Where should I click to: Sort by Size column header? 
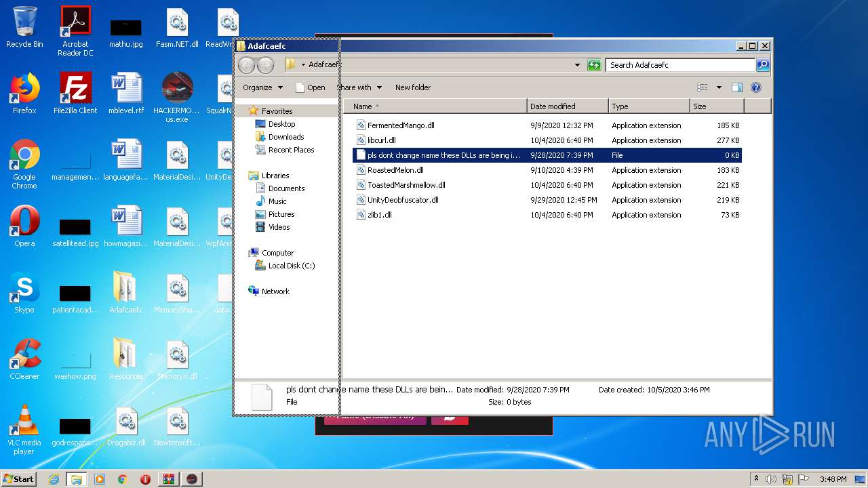(717, 106)
